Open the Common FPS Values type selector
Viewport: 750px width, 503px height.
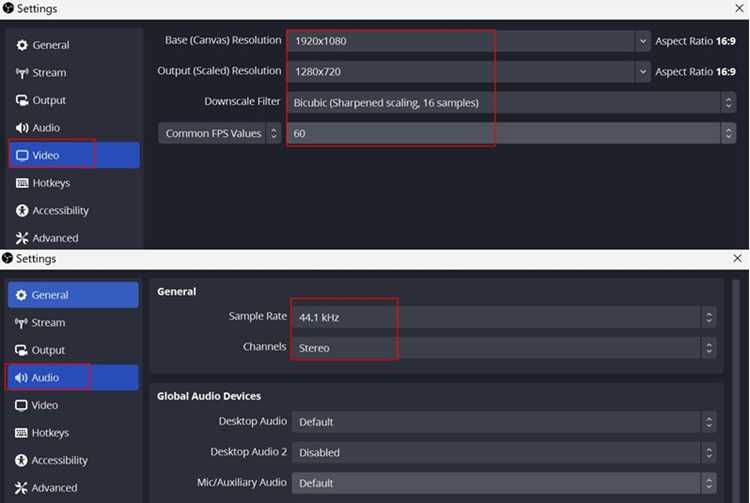(220, 133)
